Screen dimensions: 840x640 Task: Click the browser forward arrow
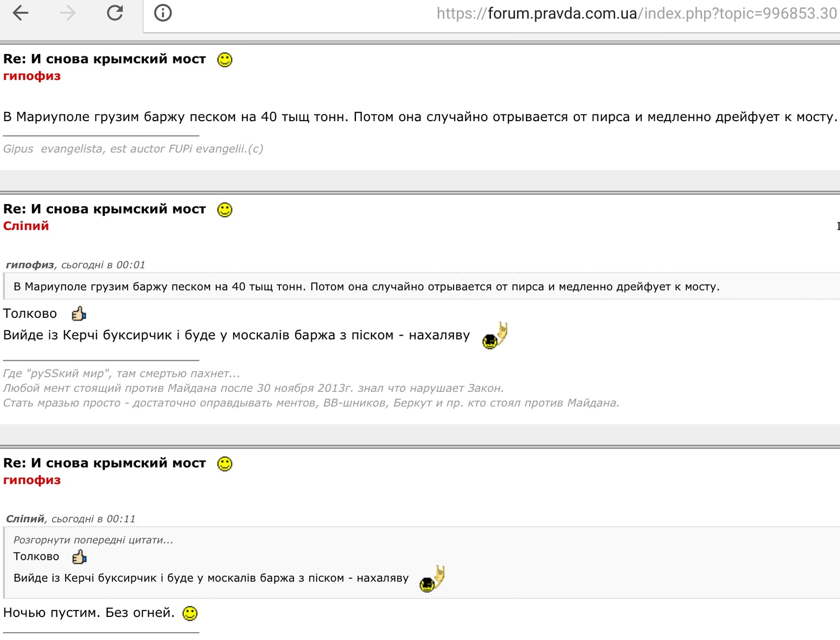point(68,13)
